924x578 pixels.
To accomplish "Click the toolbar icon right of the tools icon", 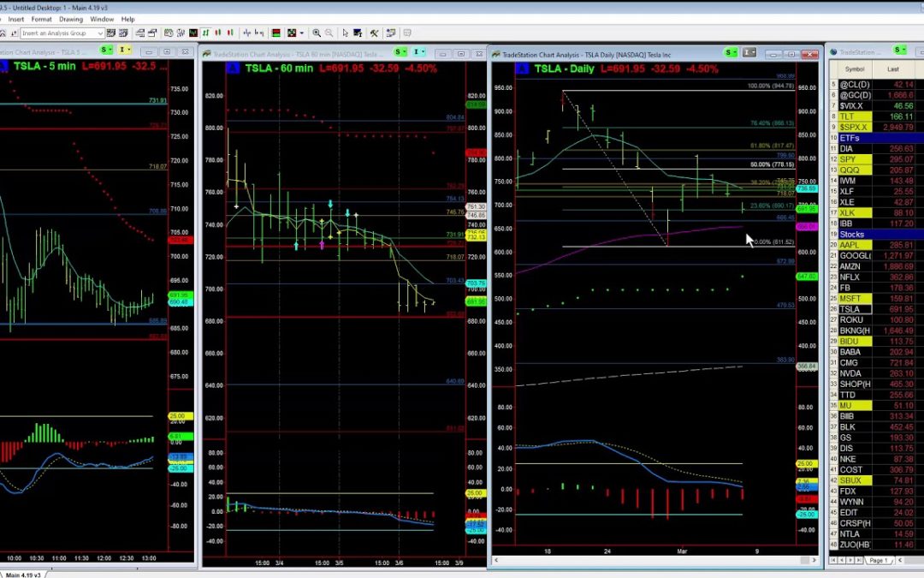I will point(391,33).
